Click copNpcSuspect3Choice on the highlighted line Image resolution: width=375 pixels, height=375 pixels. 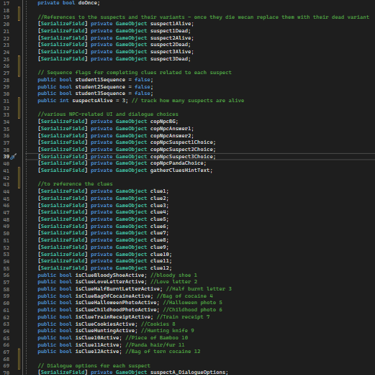click(x=182, y=156)
